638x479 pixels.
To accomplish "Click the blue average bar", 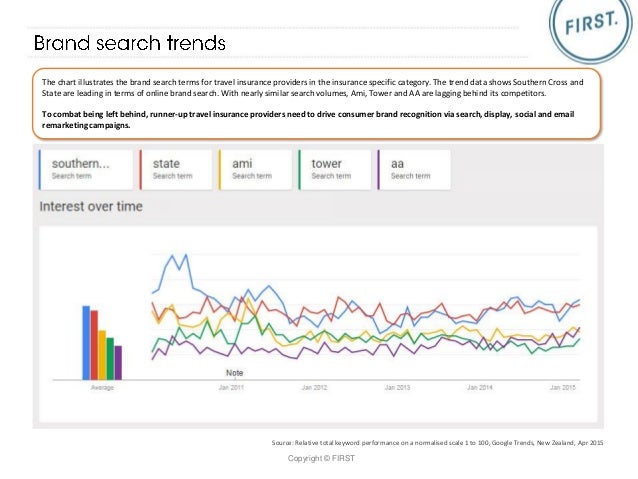I will [86, 343].
